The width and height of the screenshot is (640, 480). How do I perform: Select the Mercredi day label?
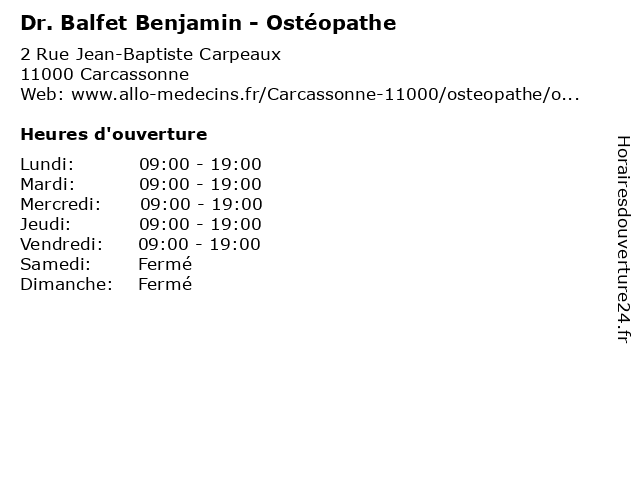[x=60, y=204]
